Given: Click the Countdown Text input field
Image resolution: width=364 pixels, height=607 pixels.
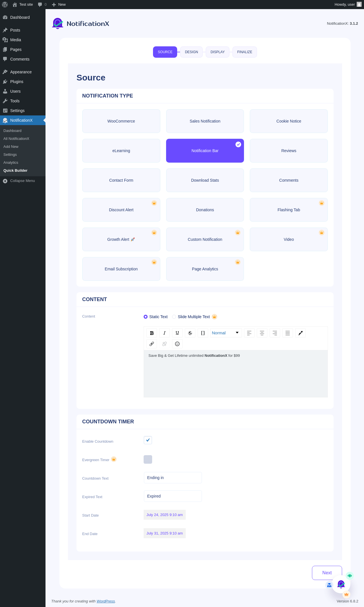Looking at the screenshot, I should tap(173, 478).
